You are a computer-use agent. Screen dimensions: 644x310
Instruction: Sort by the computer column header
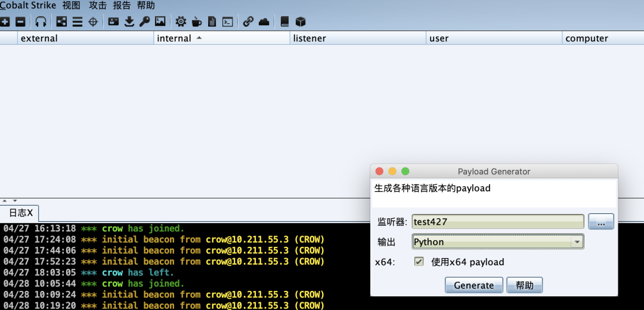pyautogui.click(x=603, y=38)
